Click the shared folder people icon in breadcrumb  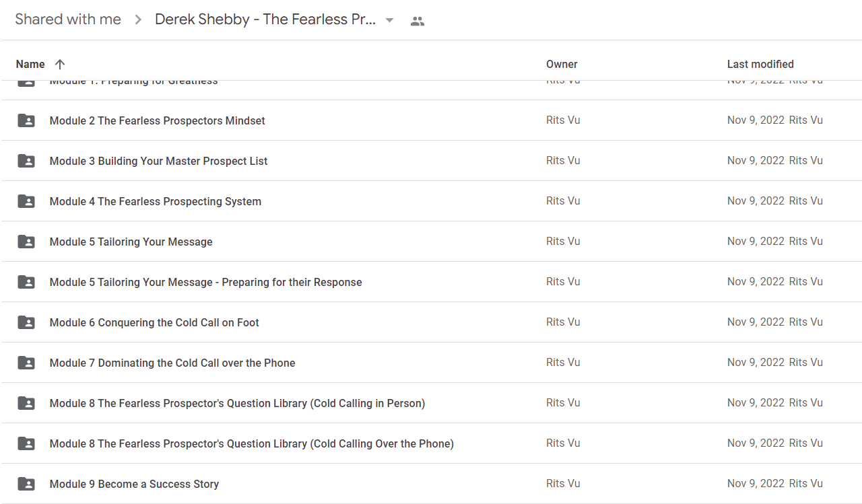point(418,21)
